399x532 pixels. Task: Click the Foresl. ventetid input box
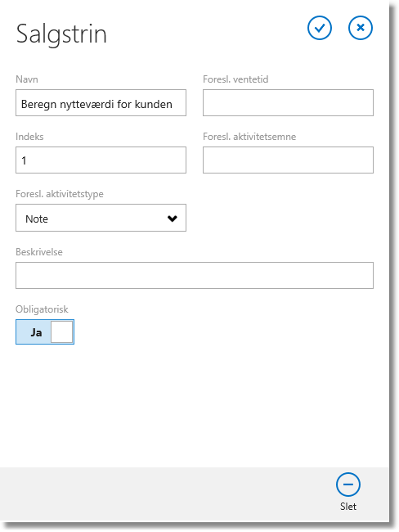click(x=288, y=103)
